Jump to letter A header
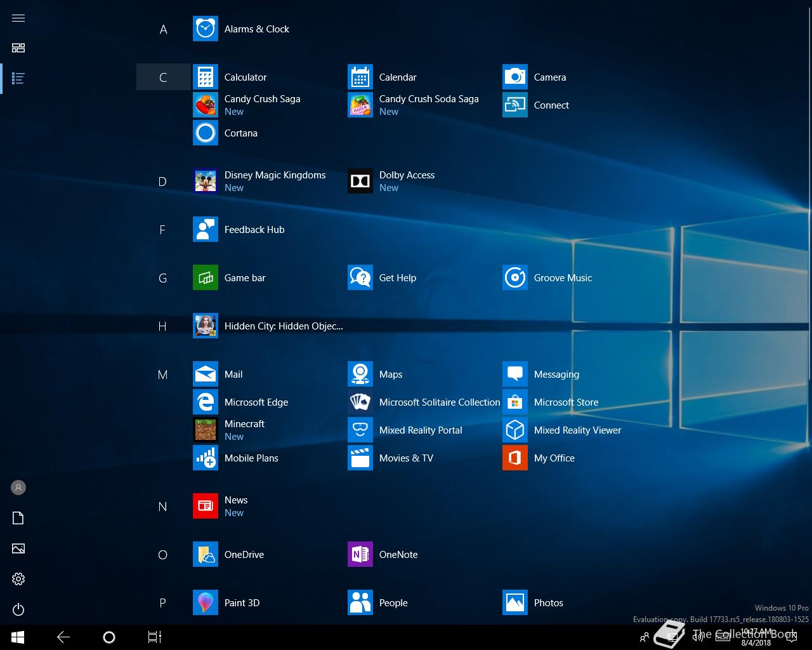812x650 pixels. 163,29
